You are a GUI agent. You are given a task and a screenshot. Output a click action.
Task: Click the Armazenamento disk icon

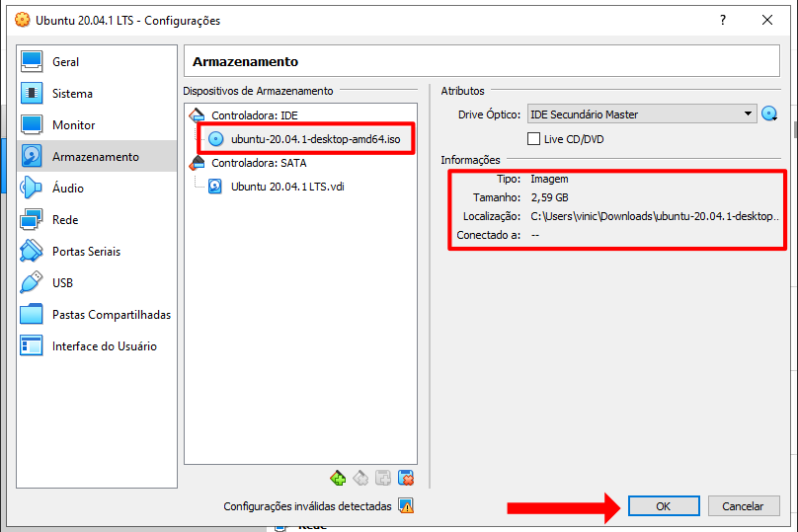[x=32, y=156]
